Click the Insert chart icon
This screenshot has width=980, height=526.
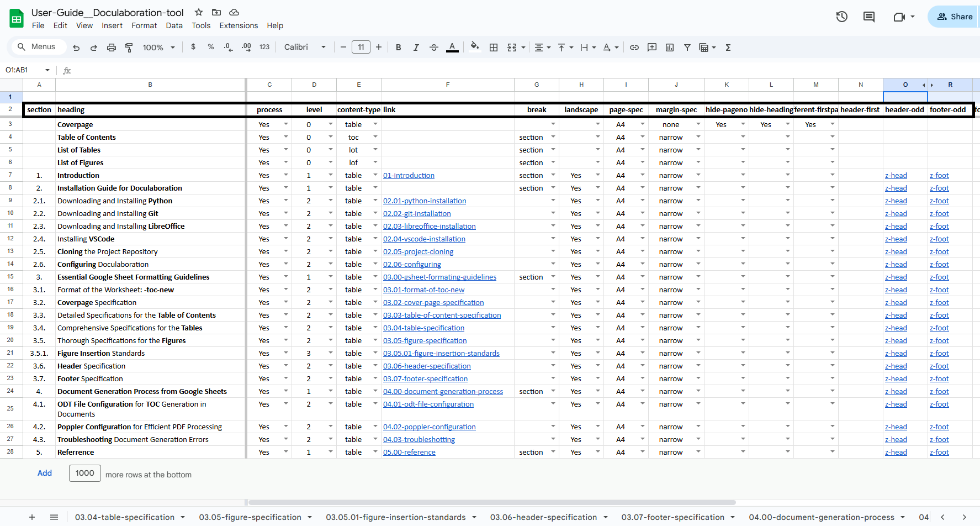pyautogui.click(x=670, y=48)
